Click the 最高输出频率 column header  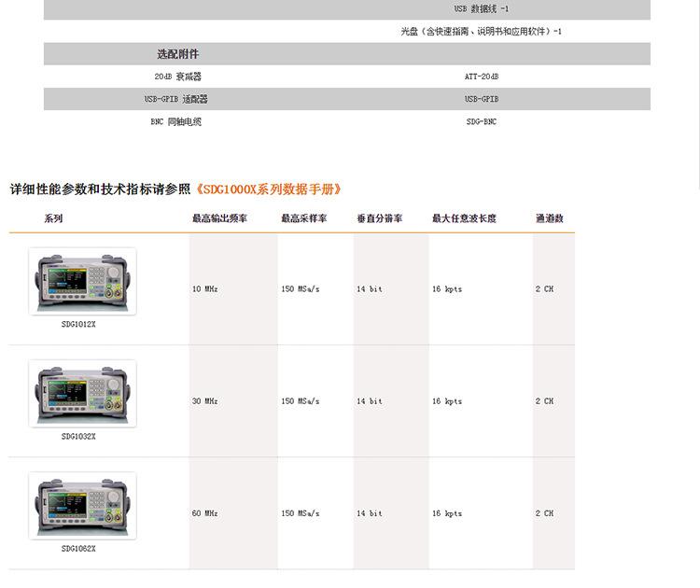click(x=219, y=218)
